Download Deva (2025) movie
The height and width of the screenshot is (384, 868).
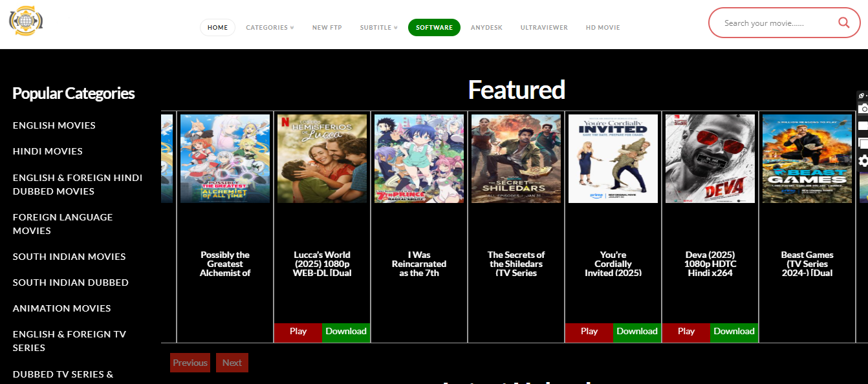(x=733, y=332)
